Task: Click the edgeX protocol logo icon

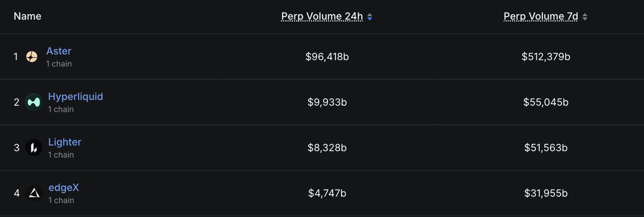Action: 34,193
